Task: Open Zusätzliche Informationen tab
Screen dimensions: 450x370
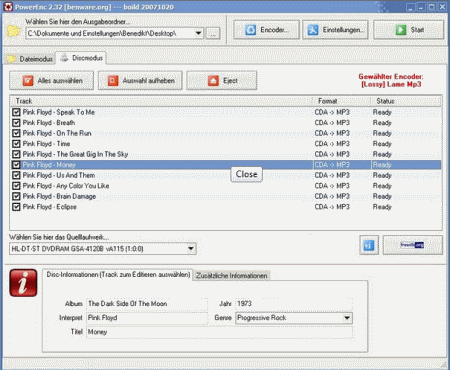Action: [x=232, y=276]
